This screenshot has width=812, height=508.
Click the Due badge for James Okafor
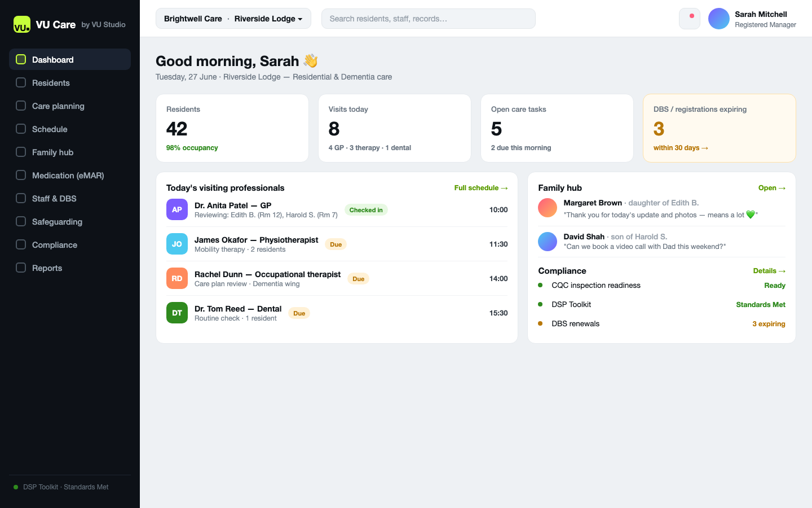pyautogui.click(x=336, y=244)
